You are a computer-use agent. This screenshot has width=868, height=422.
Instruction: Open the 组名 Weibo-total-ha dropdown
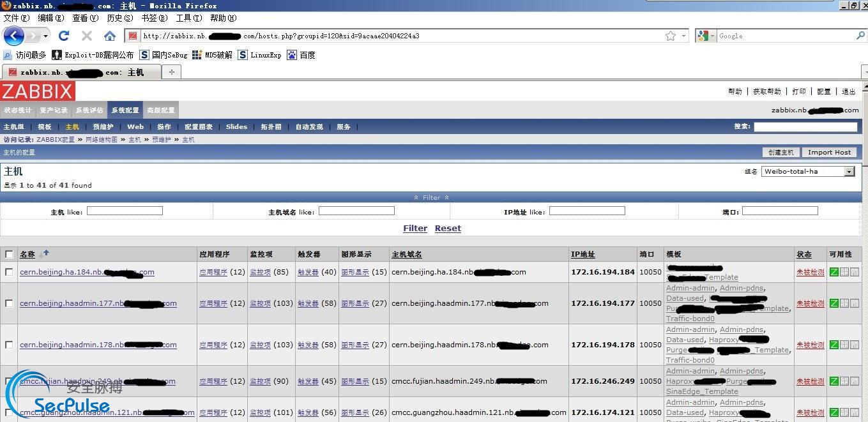(x=807, y=171)
